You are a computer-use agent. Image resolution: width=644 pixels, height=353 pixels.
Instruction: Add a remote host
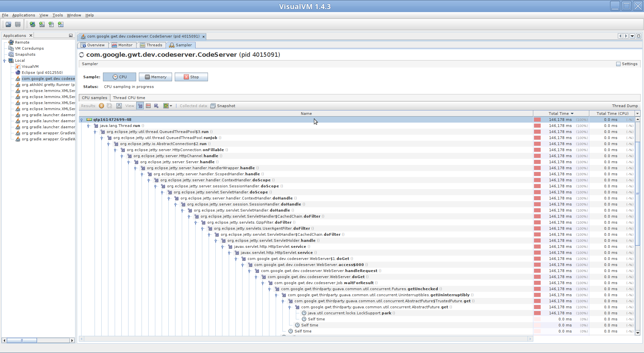(32, 24)
